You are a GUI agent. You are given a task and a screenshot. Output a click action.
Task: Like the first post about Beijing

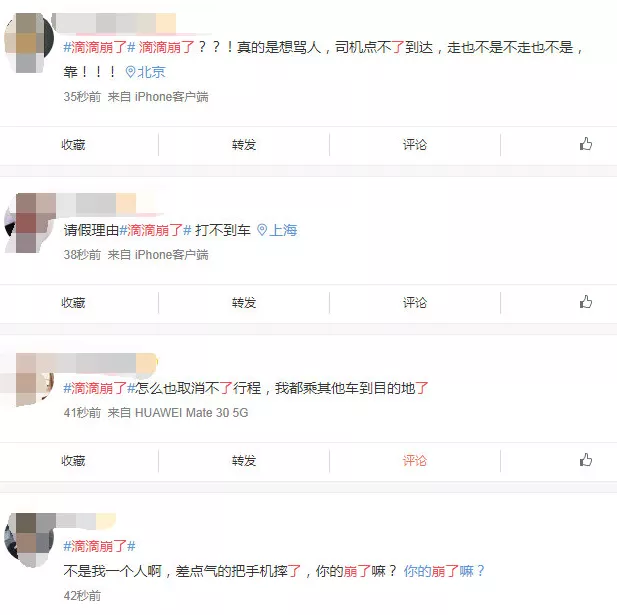click(586, 144)
